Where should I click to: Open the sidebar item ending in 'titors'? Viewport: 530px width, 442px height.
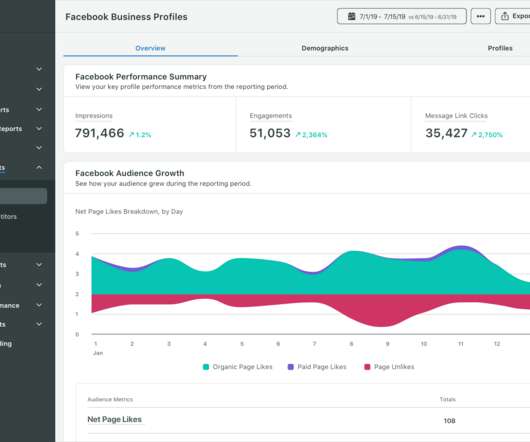(8, 217)
